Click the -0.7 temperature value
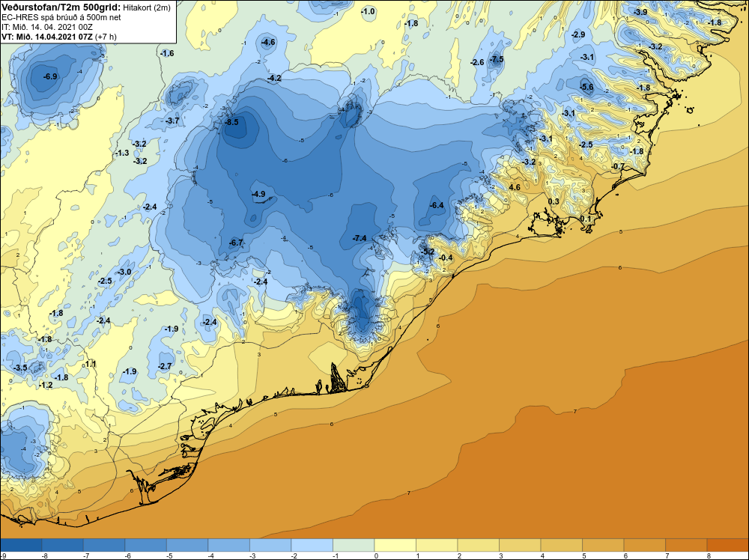 [x=618, y=166]
